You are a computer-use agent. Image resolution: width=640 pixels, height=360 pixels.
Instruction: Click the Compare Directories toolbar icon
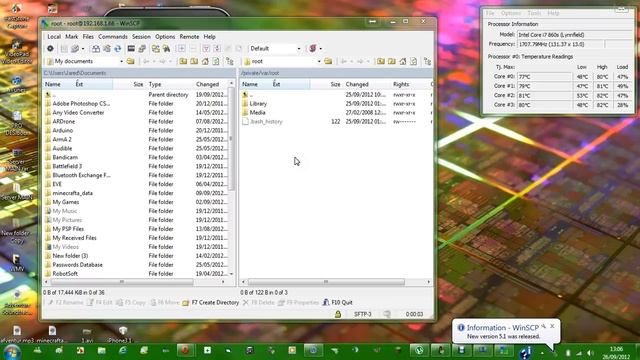pos(96,49)
